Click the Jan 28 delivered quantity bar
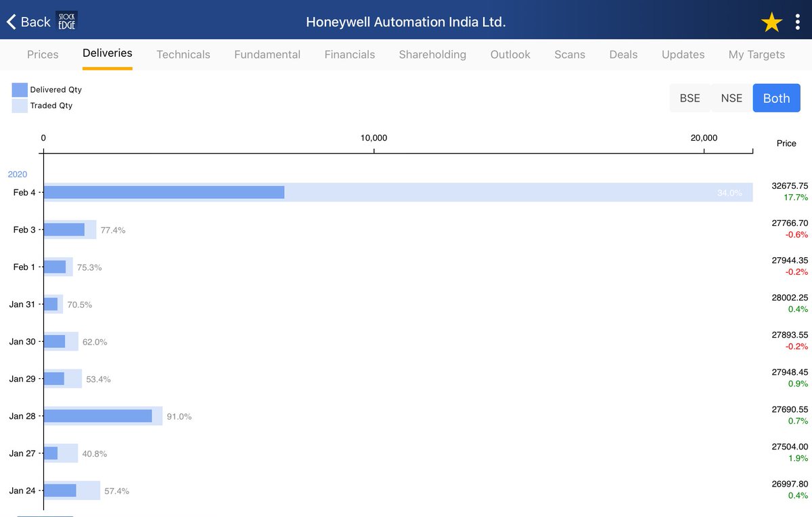 (x=98, y=415)
